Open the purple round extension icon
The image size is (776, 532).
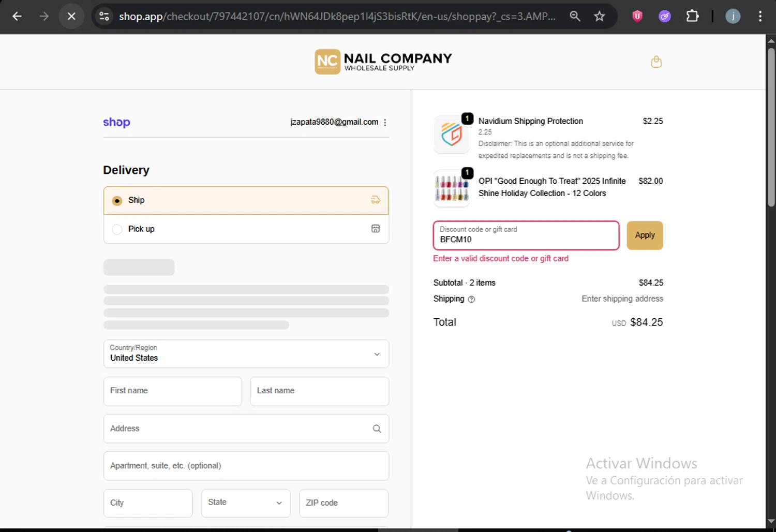click(665, 16)
